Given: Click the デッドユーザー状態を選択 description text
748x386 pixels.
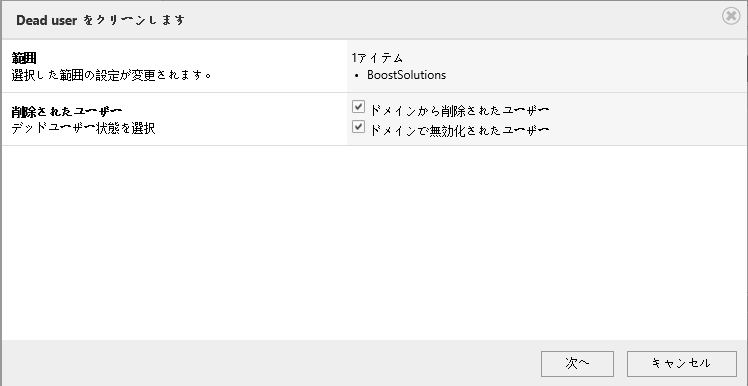Looking at the screenshot, I should pyautogui.click(x=83, y=128).
